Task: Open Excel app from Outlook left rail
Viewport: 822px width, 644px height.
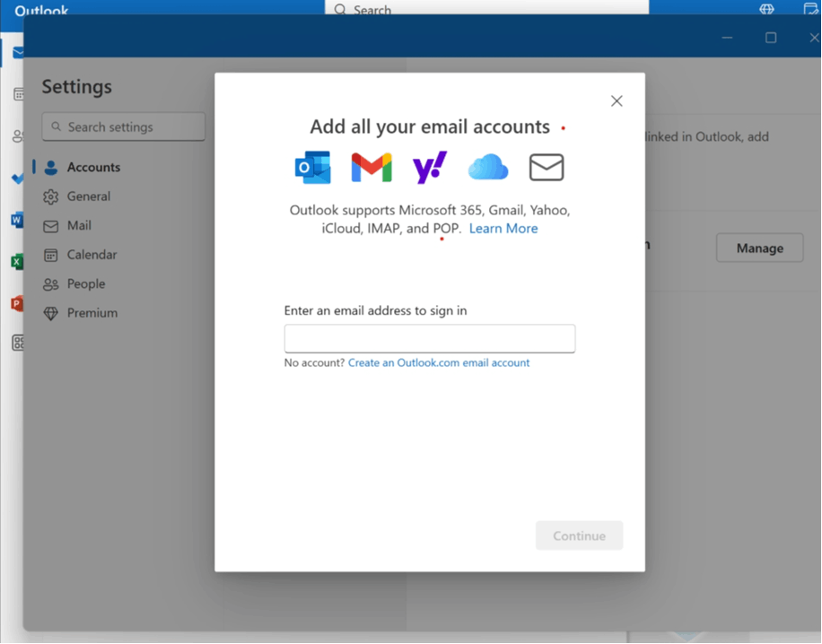Action: click(x=17, y=262)
